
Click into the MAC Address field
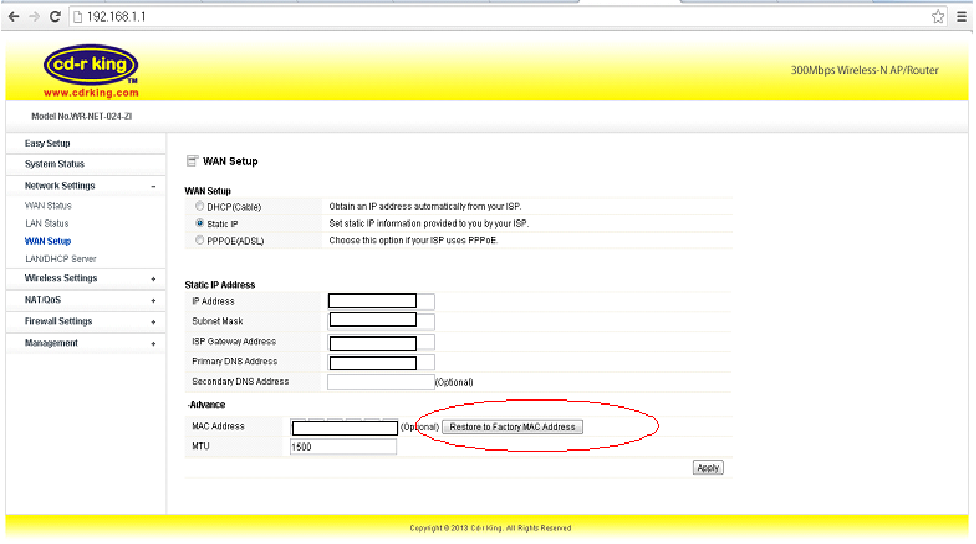344,427
